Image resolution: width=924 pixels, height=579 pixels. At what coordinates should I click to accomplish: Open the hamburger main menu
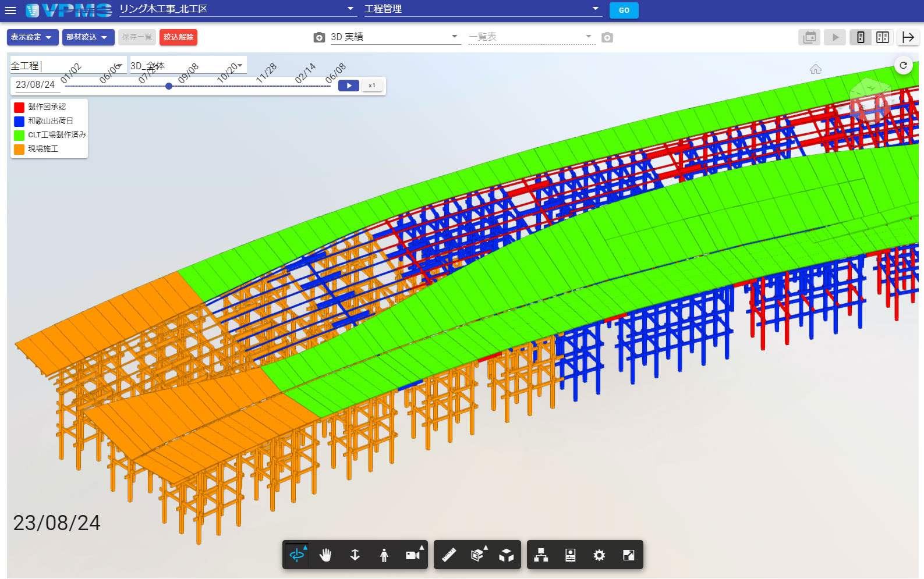(10, 10)
